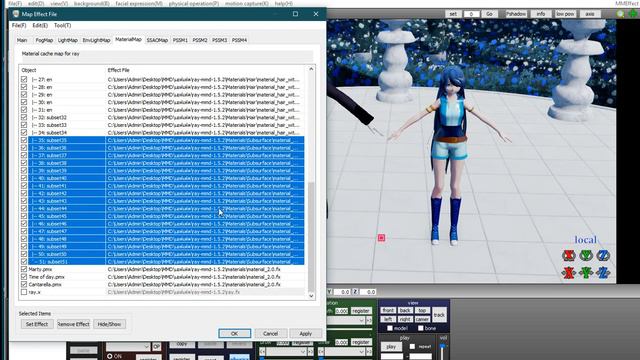
Task: Click the top view button
Action: pos(422,310)
